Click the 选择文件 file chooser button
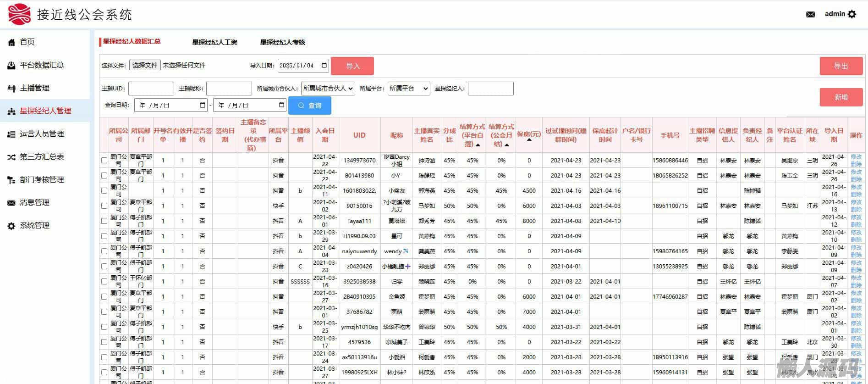The width and height of the screenshot is (868, 384). pyautogui.click(x=145, y=65)
